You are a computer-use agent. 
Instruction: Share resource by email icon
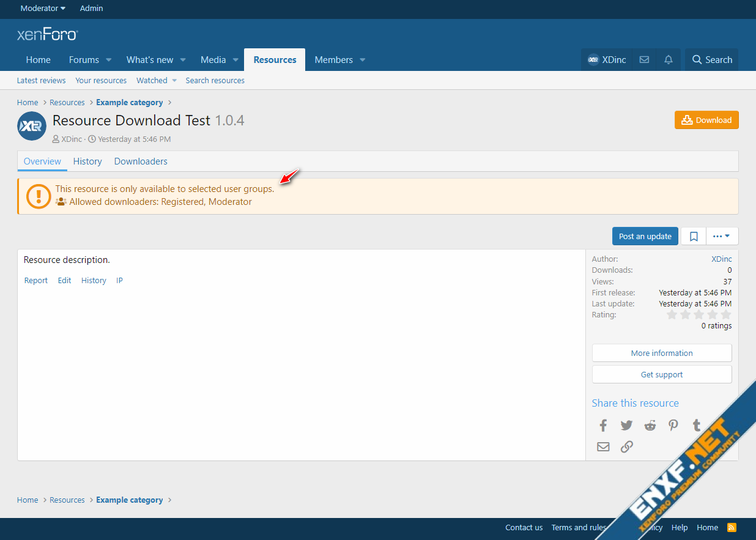pyautogui.click(x=603, y=446)
